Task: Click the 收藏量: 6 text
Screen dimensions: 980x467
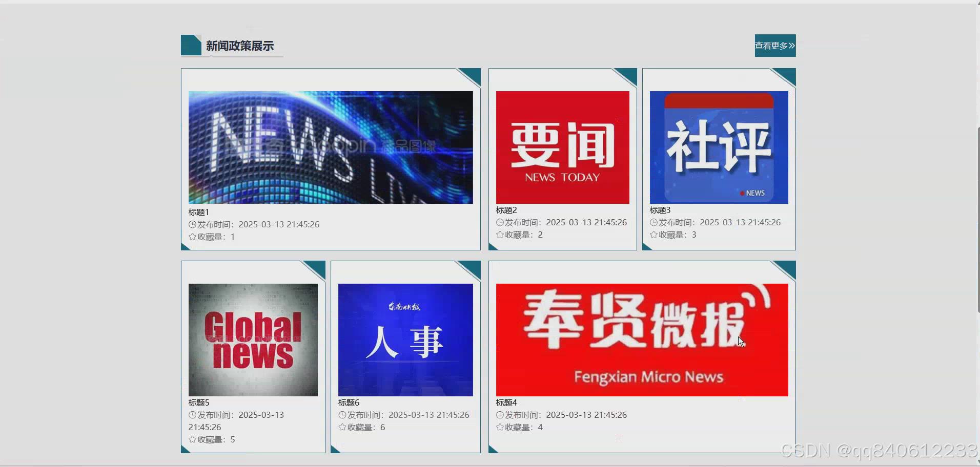Action: tap(366, 427)
